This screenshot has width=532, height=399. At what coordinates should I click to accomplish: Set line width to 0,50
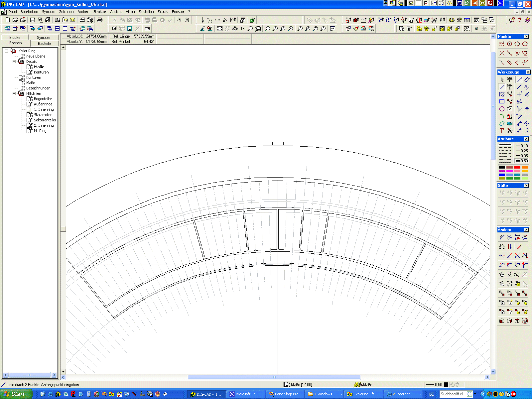pos(522,161)
